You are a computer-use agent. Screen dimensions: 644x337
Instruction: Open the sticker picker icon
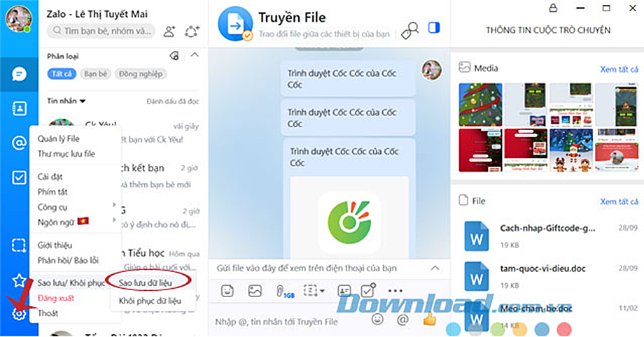click(x=227, y=291)
